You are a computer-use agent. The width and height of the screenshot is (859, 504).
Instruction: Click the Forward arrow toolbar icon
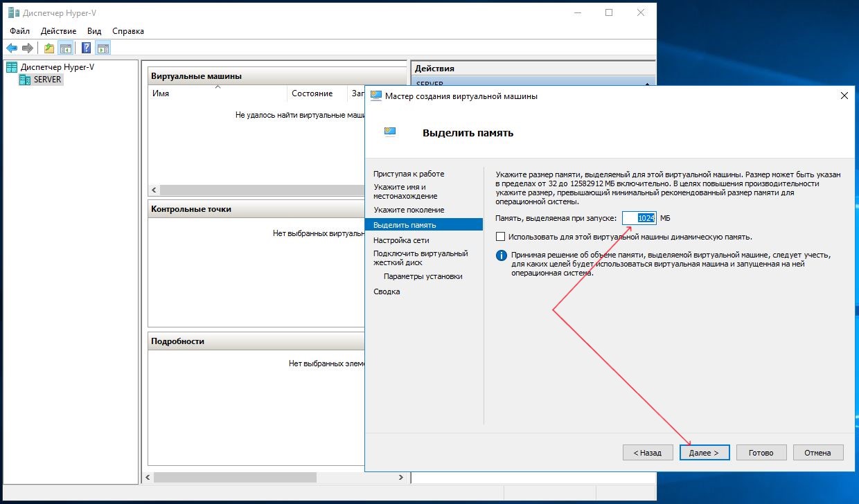(x=28, y=48)
